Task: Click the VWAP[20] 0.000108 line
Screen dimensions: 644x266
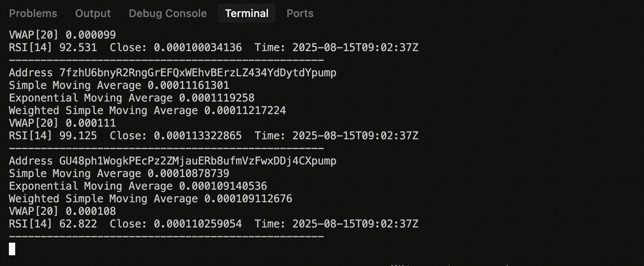Action: [x=62, y=211]
